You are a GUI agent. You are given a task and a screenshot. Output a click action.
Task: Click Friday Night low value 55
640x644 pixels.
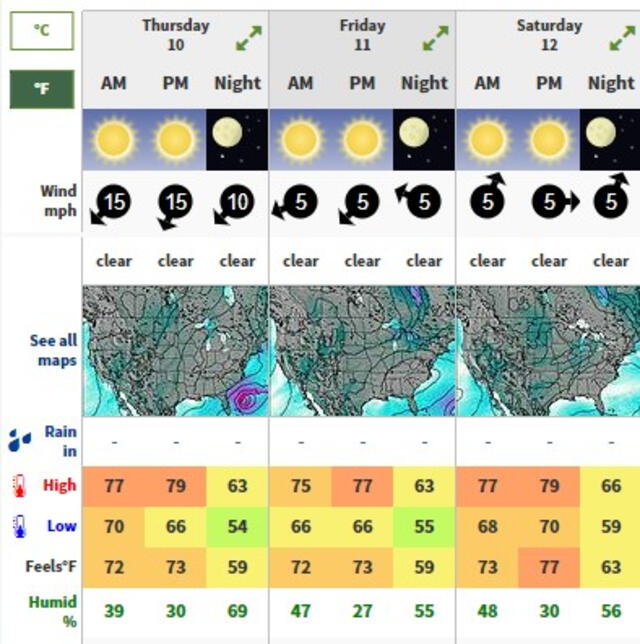tap(424, 527)
